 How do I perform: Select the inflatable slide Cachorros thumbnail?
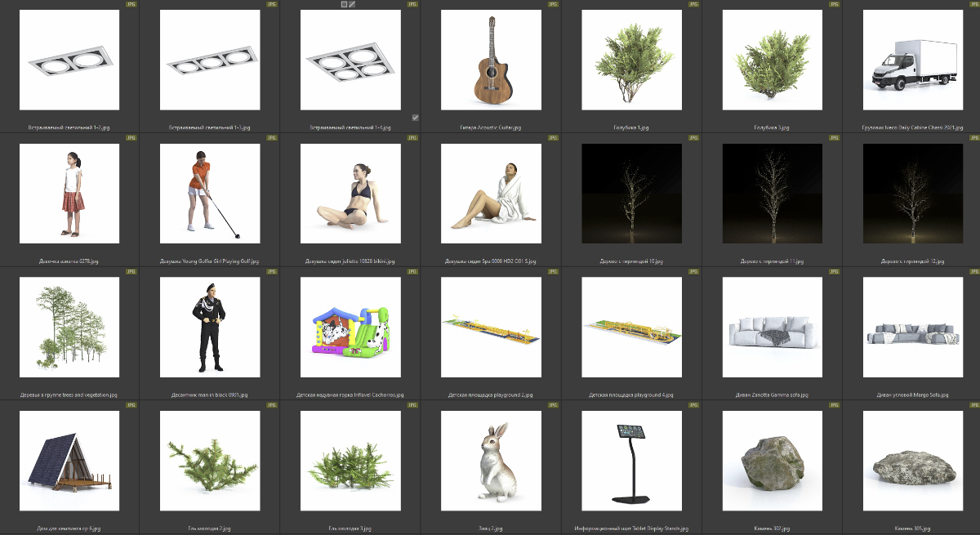point(350,327)
